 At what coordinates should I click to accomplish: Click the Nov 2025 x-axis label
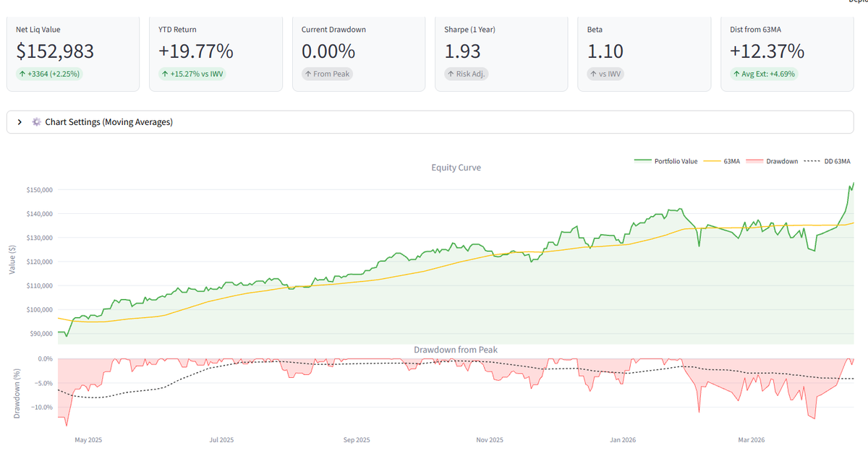coord(490,439)
